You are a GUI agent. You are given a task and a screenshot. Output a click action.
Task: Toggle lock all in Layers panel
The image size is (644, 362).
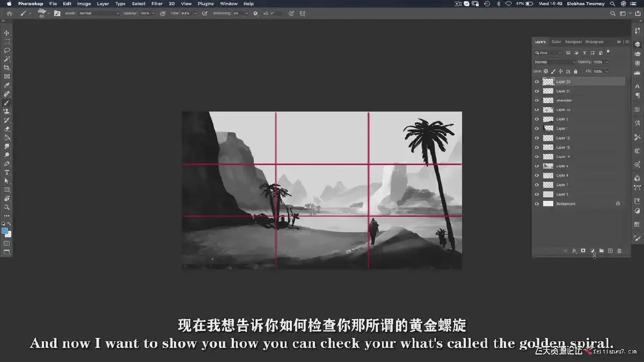[x=576, y=71]
